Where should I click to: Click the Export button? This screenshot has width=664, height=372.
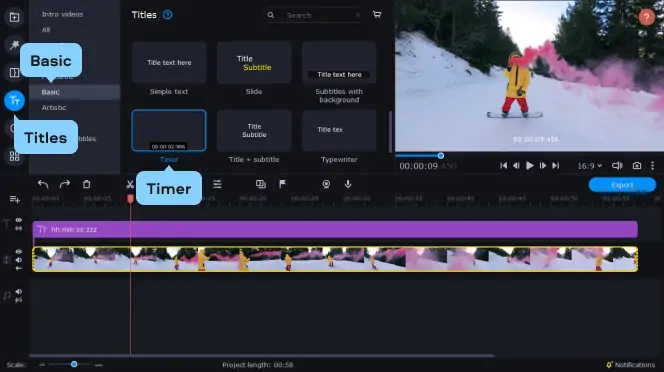tap(622, 185)
